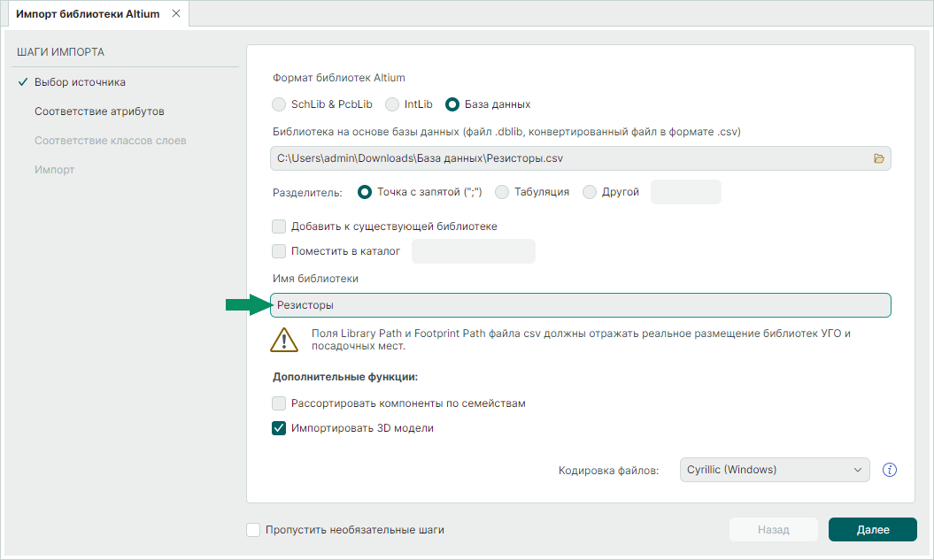934x560 pixels.
Task: Click the library file path field
Action: point(581,158)
